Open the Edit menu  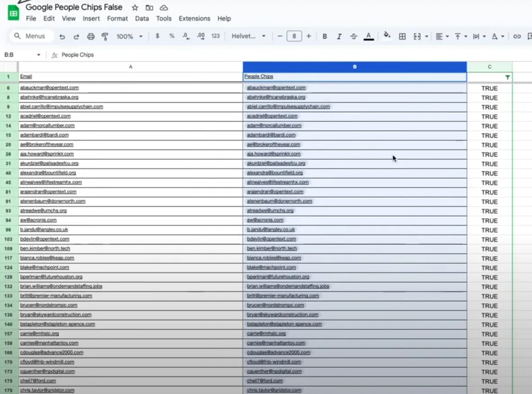[49, 18]
